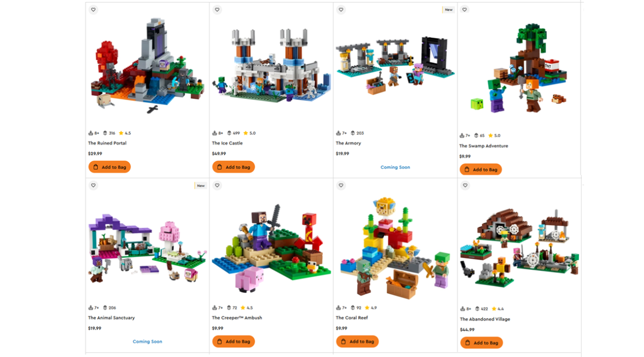Add The Ruined Portal to bag
This screenshot has width=644, height=357.
pos(110,167)
